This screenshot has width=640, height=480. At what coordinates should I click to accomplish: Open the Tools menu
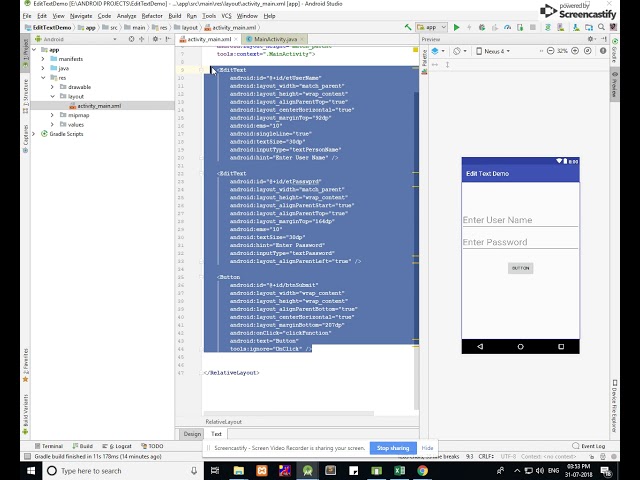[209, 16]
